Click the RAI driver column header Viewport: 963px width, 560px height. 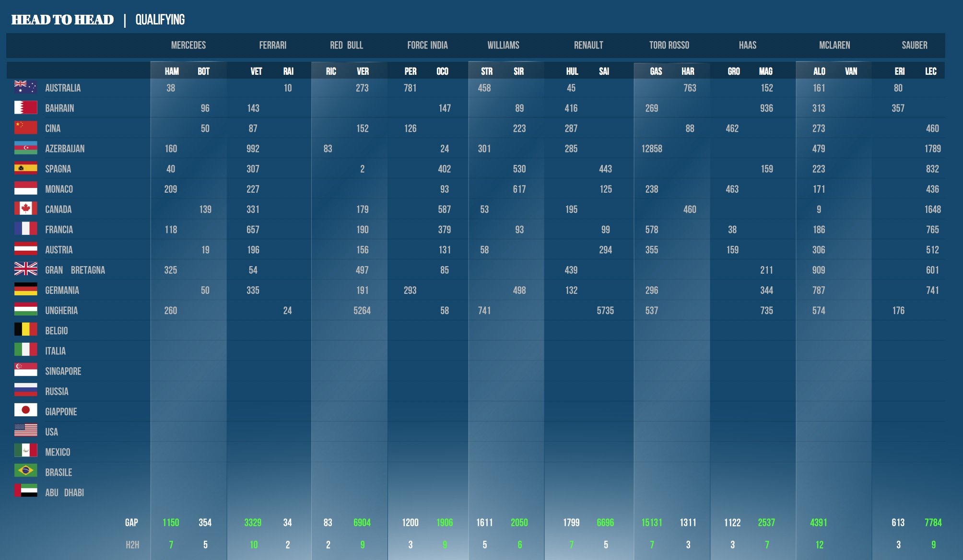point(288,71)
